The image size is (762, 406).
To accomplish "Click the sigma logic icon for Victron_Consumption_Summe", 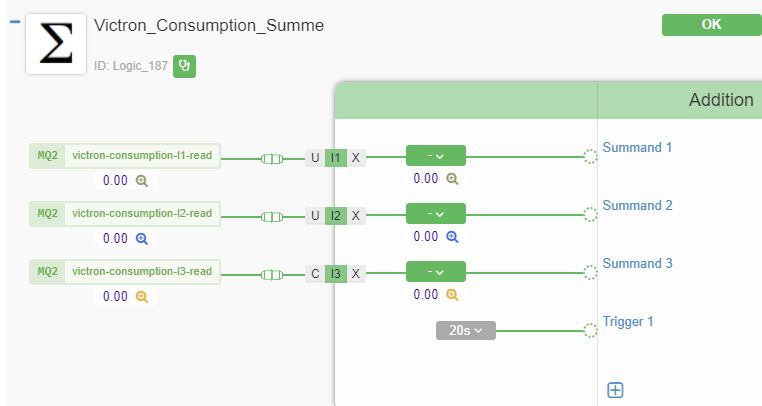I will [x=56, y=44].
